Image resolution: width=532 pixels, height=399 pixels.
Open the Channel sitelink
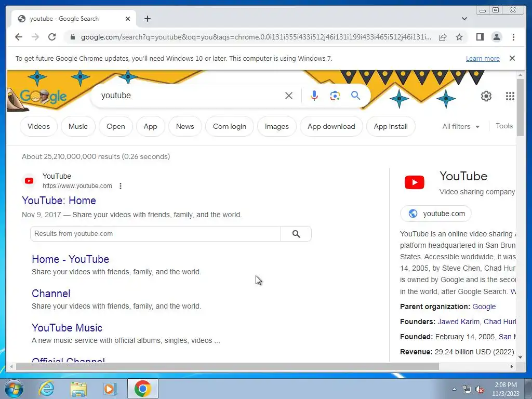[x=51, y=294]
